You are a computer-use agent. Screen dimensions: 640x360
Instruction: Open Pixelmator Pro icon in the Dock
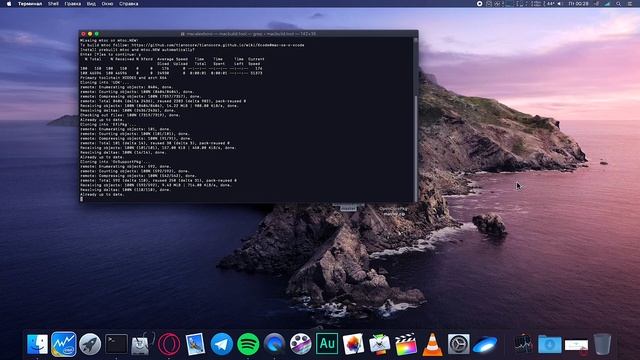353,344
